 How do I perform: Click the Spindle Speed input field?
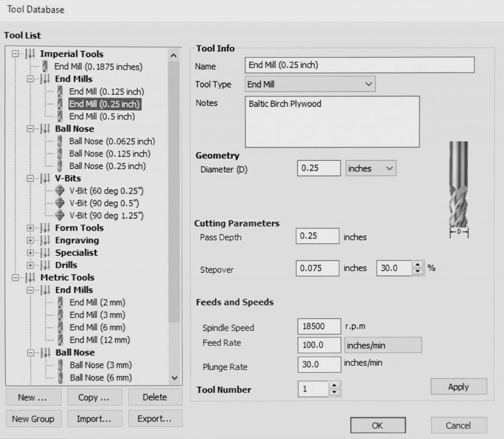pos(319,326)
